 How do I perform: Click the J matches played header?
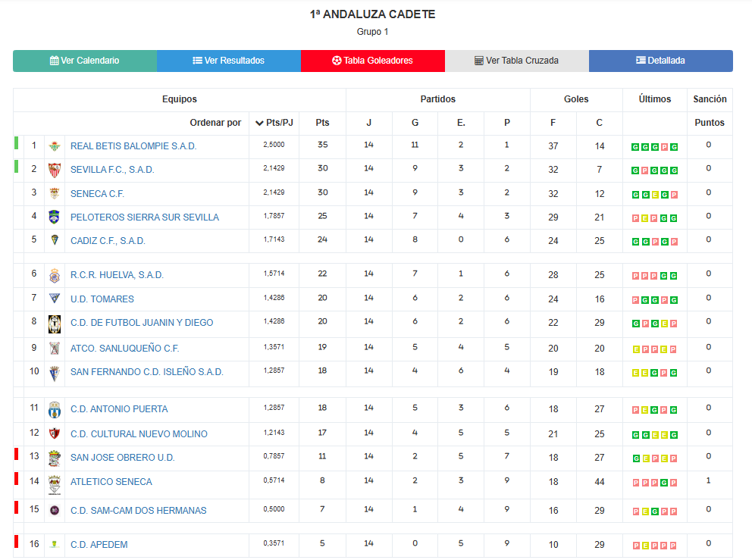pyautogui.click(x=369, y=123)
